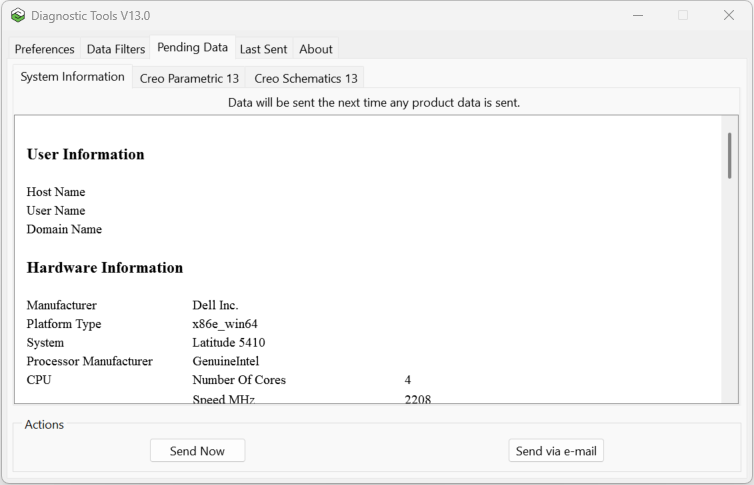Click the Diagnostic Tools app icon
754x485 pixels.
click(x=18, y=15)
